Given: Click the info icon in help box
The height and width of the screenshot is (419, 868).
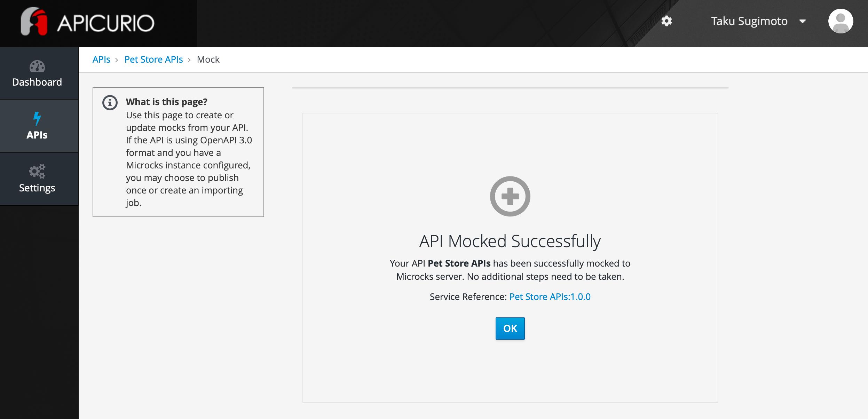Looking at the screenshot, I should coord(110,103).
